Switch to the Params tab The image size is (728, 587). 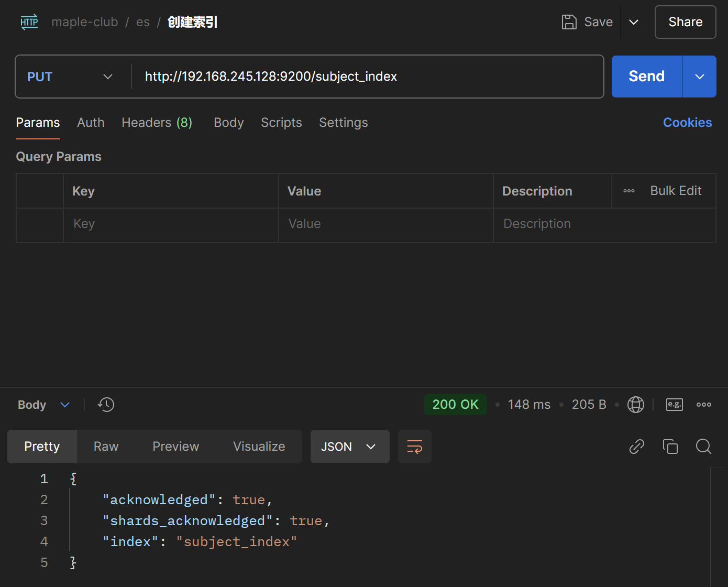[38, 123]
